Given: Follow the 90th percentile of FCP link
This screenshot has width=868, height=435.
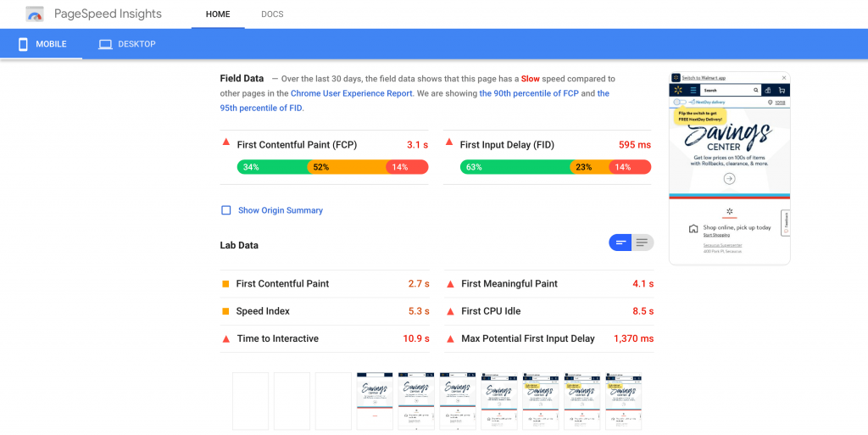Looking at the screenshot, I should pyautogui.click(x=529, y=93).
